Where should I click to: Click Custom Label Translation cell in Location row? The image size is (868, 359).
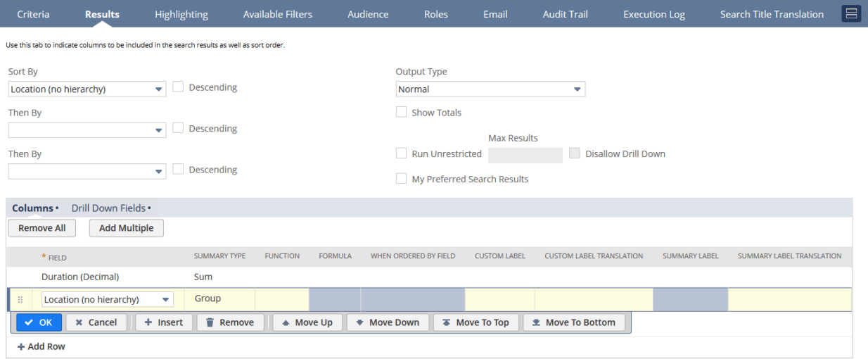point(594,299)
